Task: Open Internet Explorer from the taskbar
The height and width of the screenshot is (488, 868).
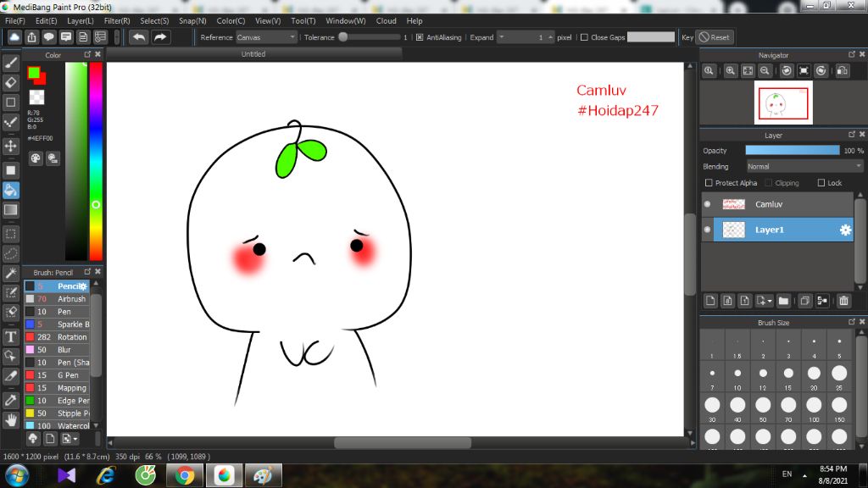Action: click(x=106, y=476)
